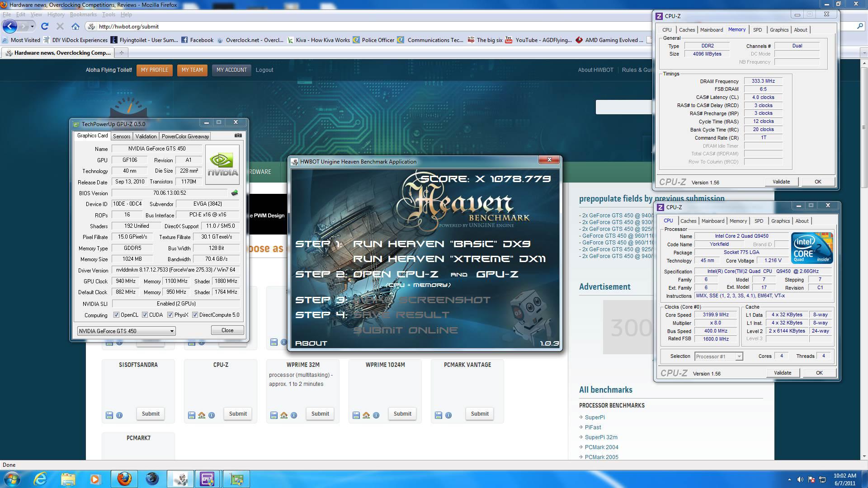Click Firefox Back navigation button
The height and width of the screenshot is (488, 868).
[x=10, y=26]
